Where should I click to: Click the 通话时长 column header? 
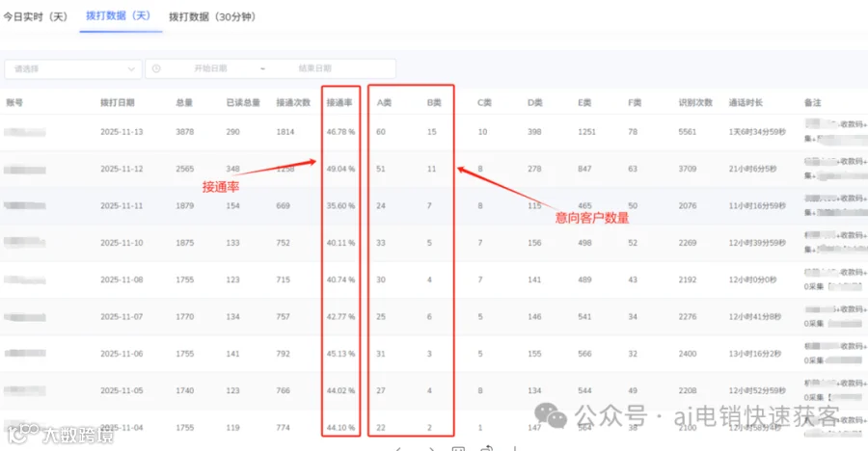(x=746, y=102)
